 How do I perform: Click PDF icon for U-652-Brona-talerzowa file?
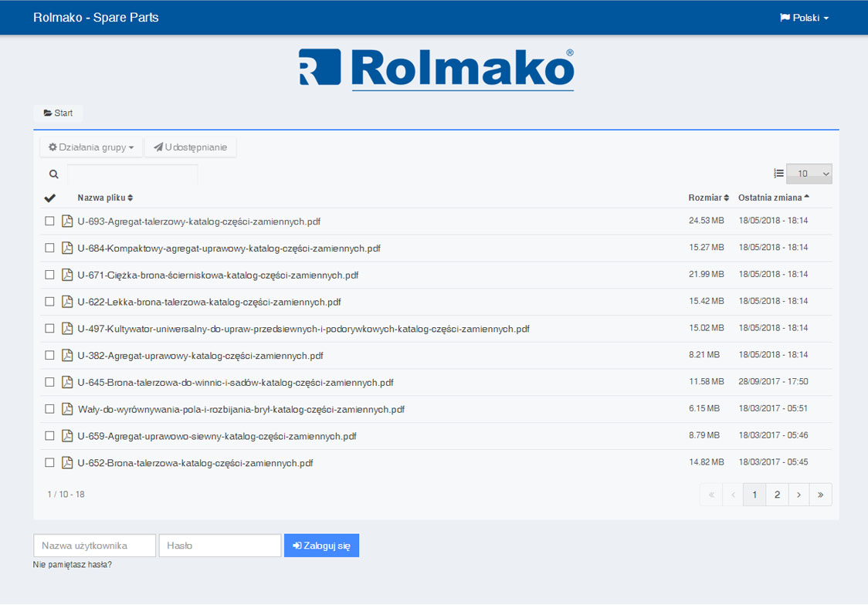pos(67,462)
